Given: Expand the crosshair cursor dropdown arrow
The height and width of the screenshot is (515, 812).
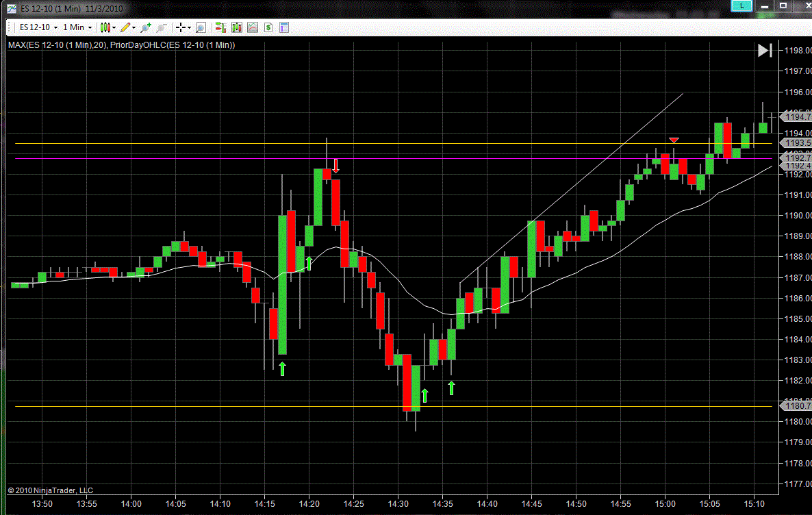Looking at the screenshot, I should click(x=190, y=28).
